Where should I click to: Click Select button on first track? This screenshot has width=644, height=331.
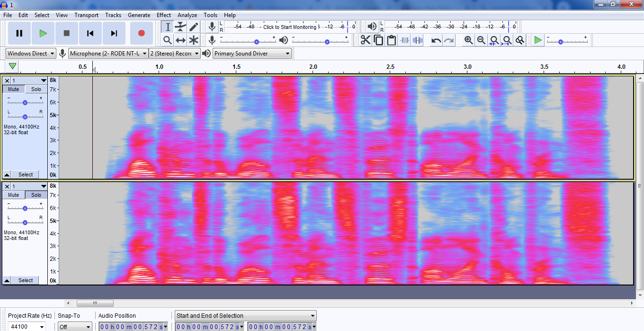pos(26,175)
